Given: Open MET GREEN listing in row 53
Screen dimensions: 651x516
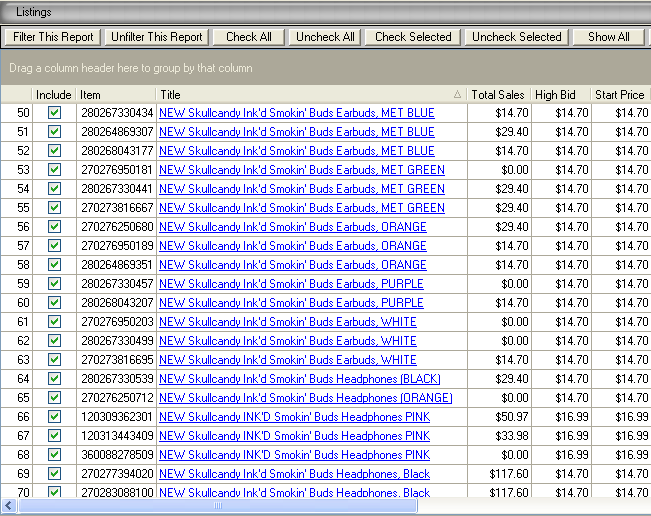Looking at the screenshot, I should coord(302,170).
